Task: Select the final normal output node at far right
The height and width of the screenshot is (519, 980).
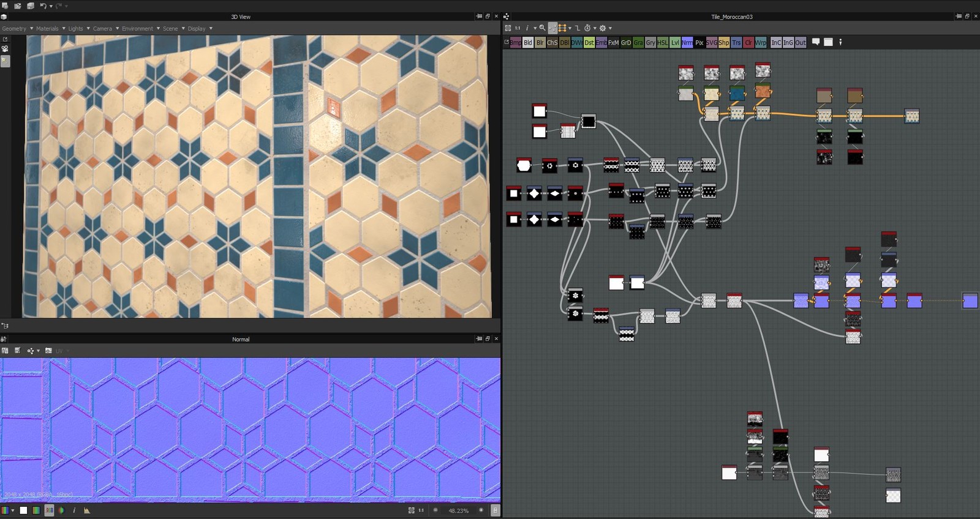Action: [970, 301]
